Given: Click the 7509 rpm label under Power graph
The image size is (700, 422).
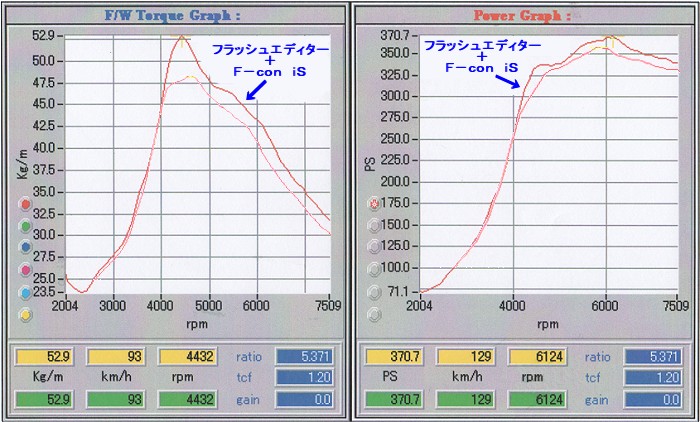Looking at the screenshot, I should [675, 306].
